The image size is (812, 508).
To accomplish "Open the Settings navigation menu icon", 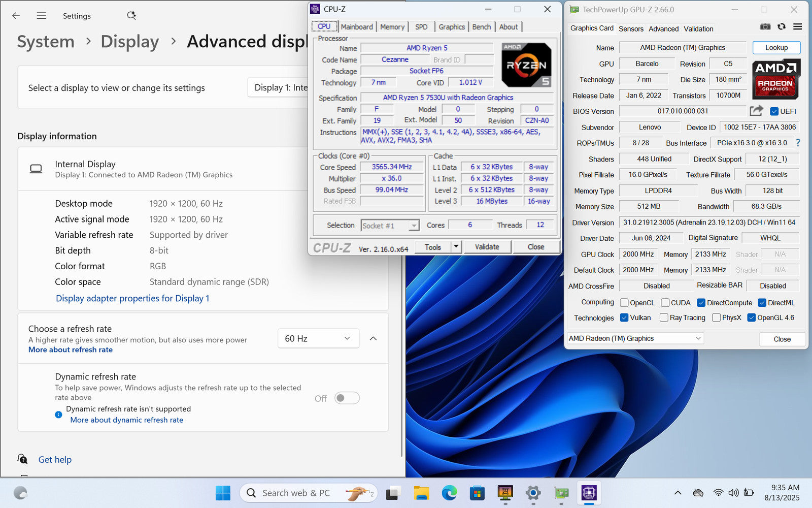I will click(42, 16).
